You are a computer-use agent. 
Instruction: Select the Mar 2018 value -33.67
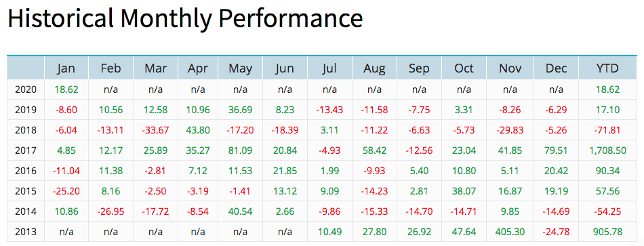[155, 130]
